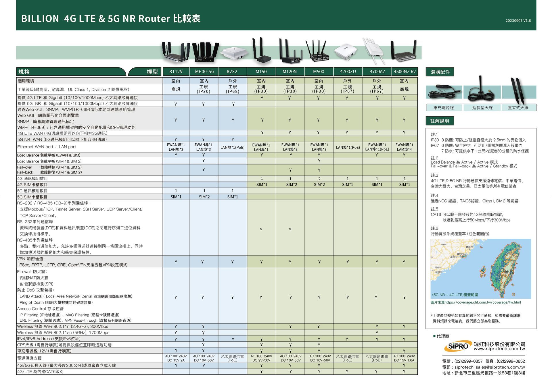Click the 選購配件 section heading
This screenshot has height=392, width=552.
pyautogui.click(x=440, y=72)
